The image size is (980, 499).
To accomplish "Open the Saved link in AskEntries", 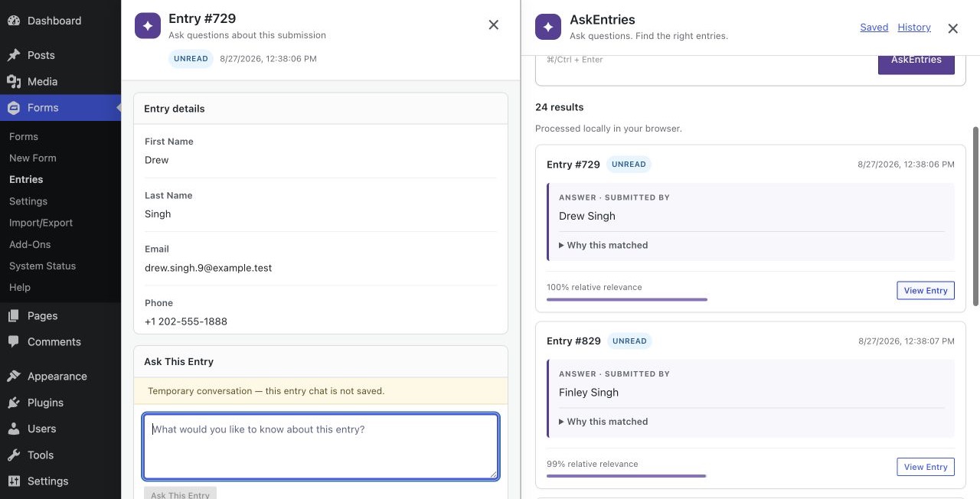I will [x=874, y=27].
